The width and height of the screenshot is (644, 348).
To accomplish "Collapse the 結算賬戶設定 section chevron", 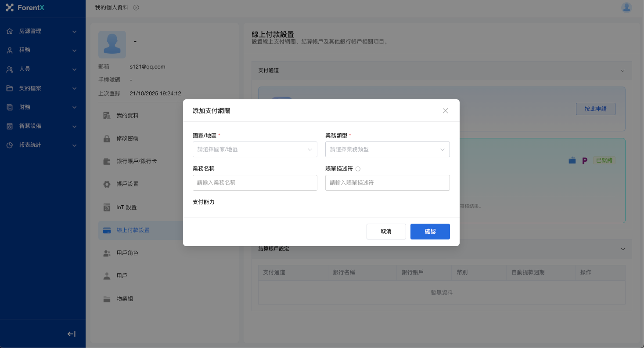I will (x=622, y=249).
